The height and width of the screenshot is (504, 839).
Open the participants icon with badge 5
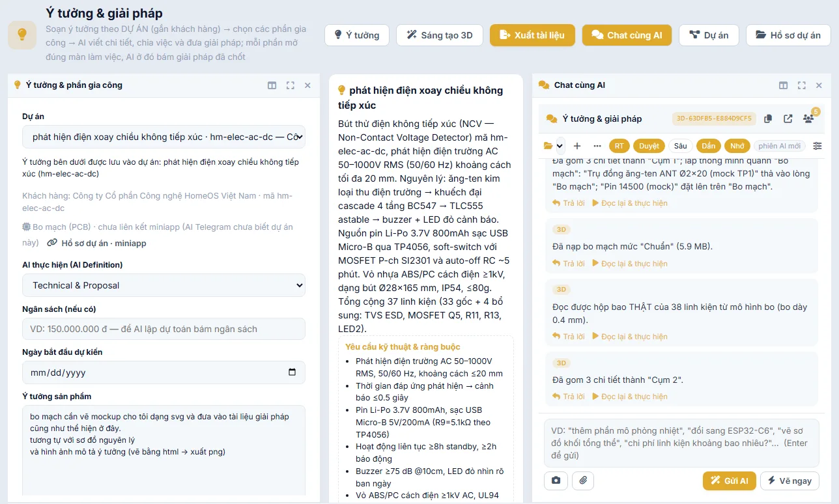click(809, 119)
